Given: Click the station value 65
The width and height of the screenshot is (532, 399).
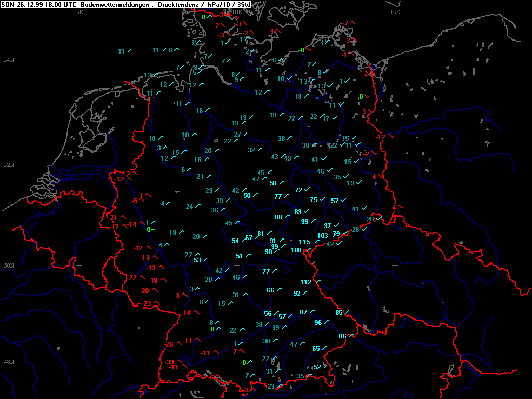Looking at the screenshot, I should click(316, 349).
